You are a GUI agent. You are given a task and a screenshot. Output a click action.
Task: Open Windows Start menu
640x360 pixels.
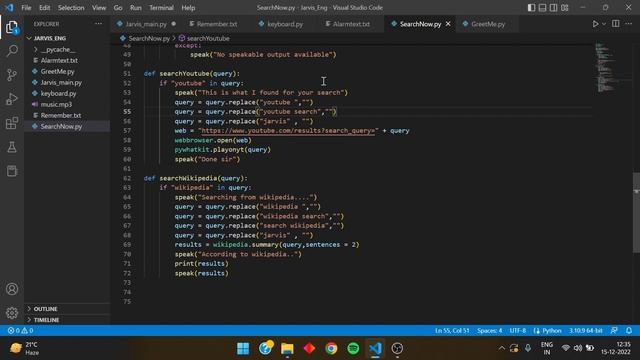coord(243,348)
